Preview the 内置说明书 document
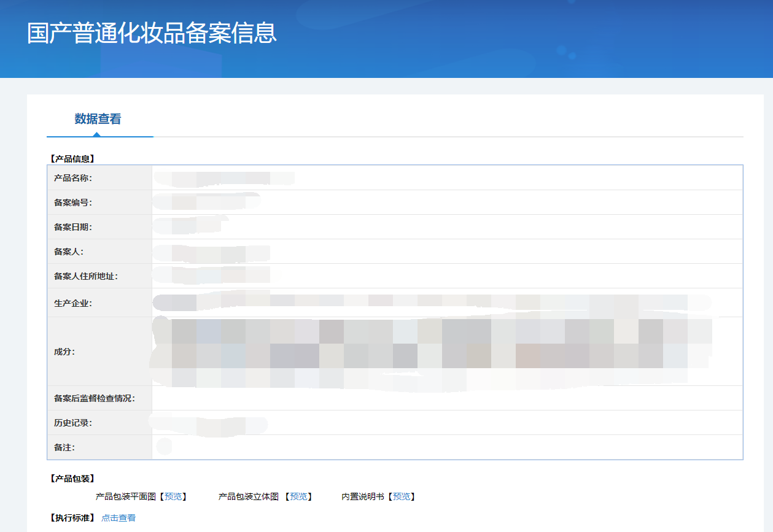The image size is (773, 532). (401, 496)
